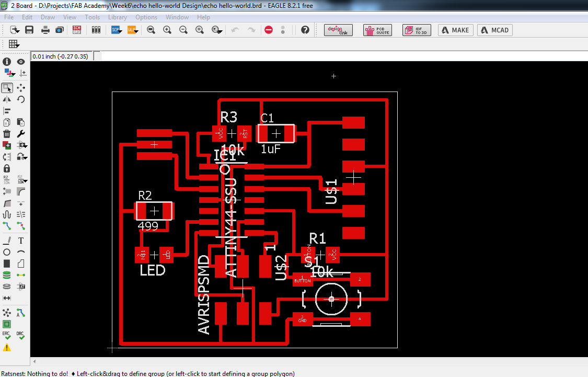Image resolution: width=588 pixels, height=377 pixels.
Task: Select the Arc tool
Action: [21, 252]
